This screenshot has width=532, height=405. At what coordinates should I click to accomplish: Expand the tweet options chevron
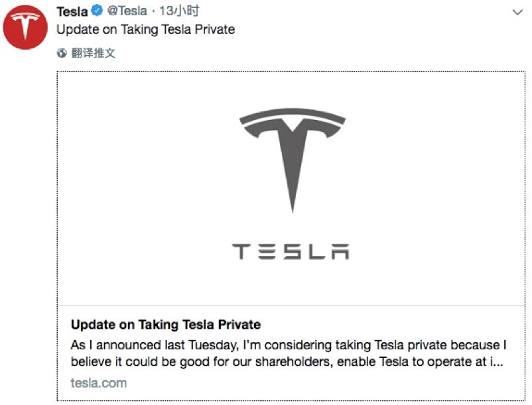coord(517,13)
